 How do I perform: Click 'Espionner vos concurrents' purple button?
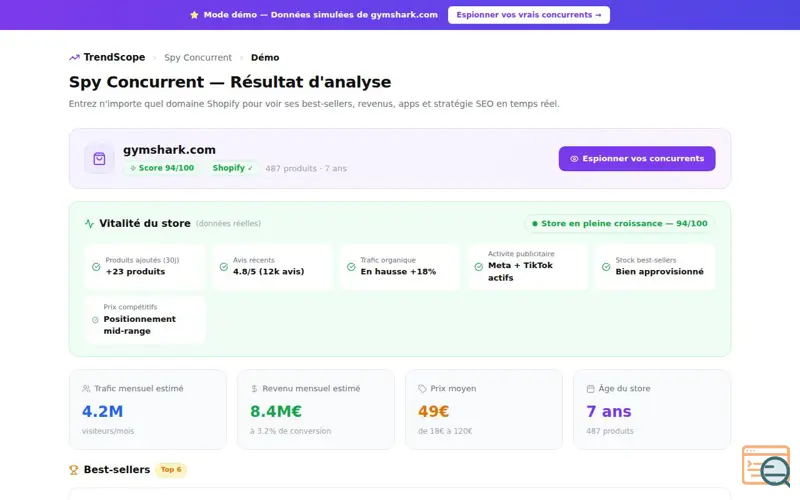pos(637,159)
